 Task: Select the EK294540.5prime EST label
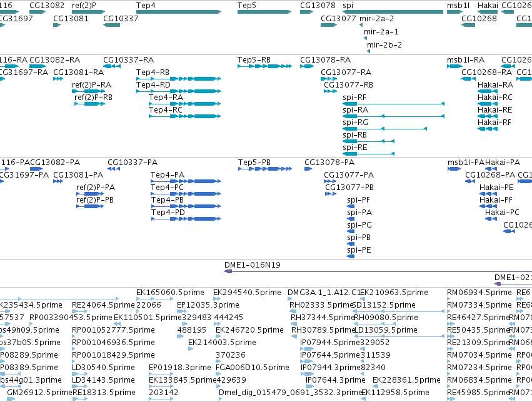[247, 293]
